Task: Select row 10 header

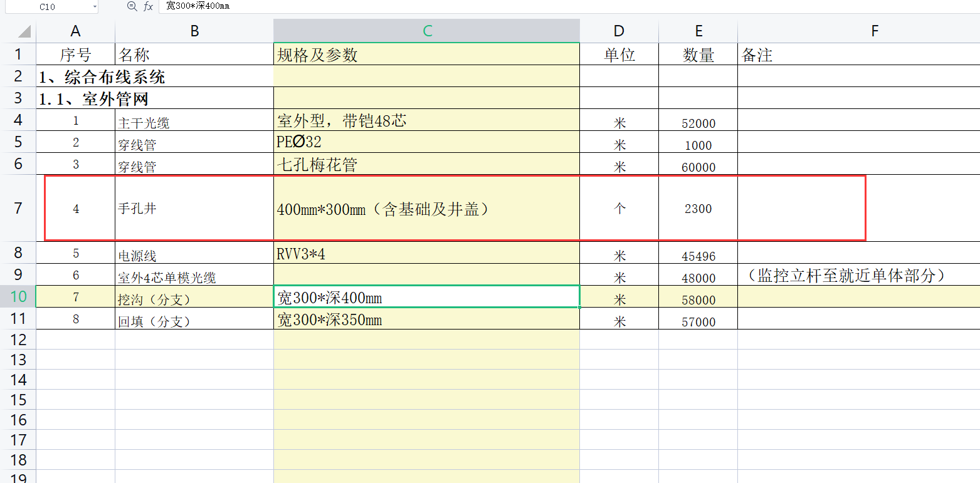Action: [x=18, y=296]
